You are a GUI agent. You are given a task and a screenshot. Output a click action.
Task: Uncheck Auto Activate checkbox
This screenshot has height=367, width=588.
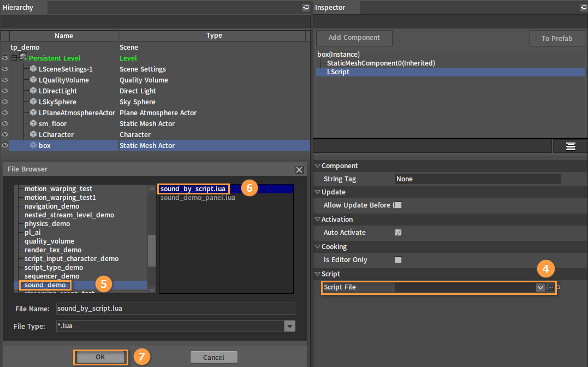(398, 232)
